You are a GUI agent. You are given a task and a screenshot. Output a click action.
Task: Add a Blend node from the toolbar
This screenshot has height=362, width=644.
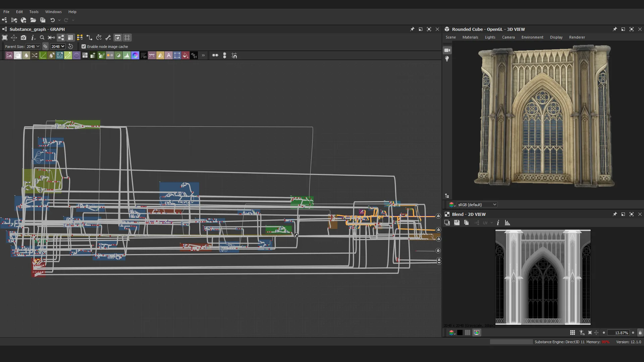point(18,56)
